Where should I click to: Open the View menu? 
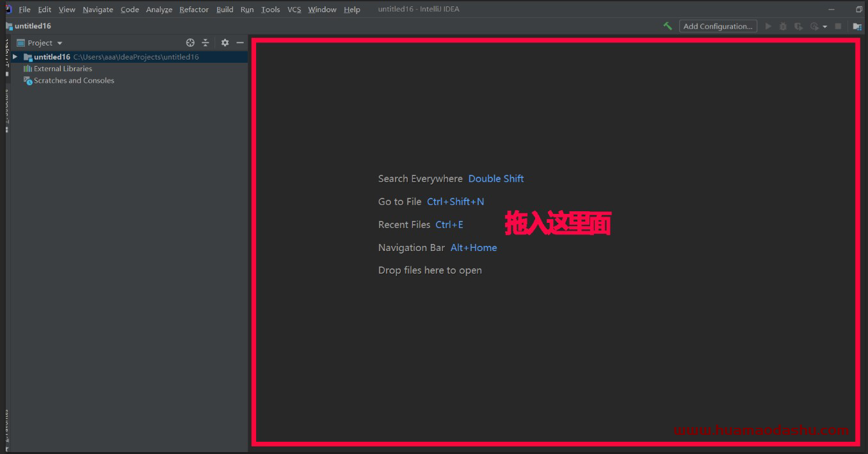[x=67, y=10]
